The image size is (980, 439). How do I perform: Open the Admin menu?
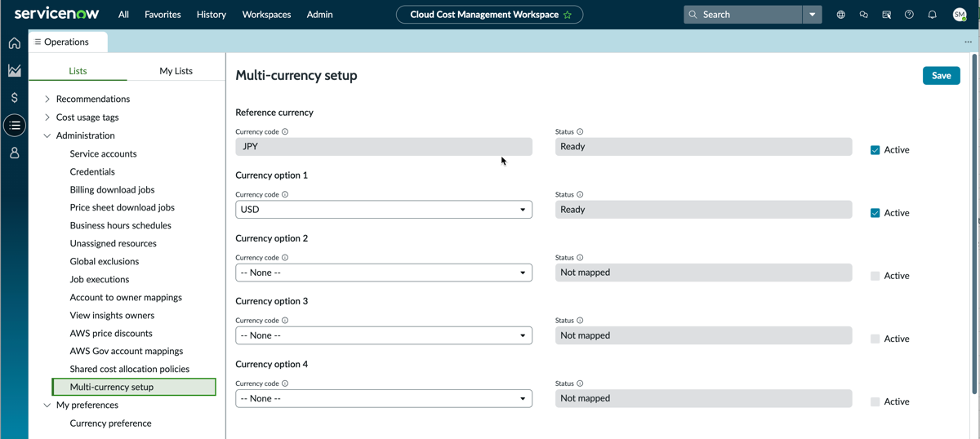[x=319, y=15]
